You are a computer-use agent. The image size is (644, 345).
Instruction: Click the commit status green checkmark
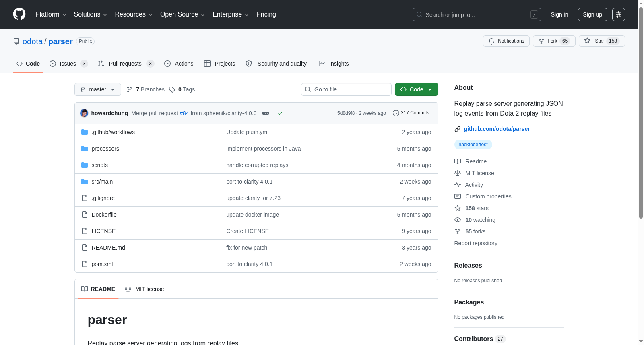280,113
